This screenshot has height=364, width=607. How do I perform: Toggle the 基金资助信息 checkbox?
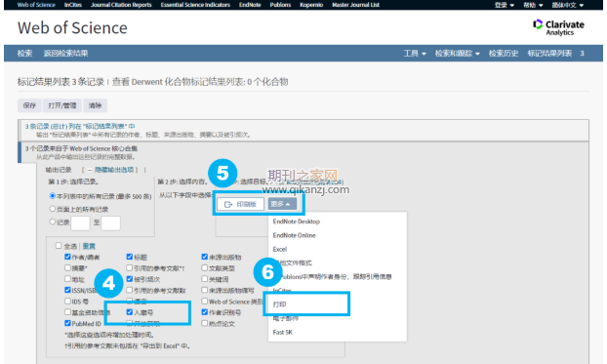click(67, 311)
